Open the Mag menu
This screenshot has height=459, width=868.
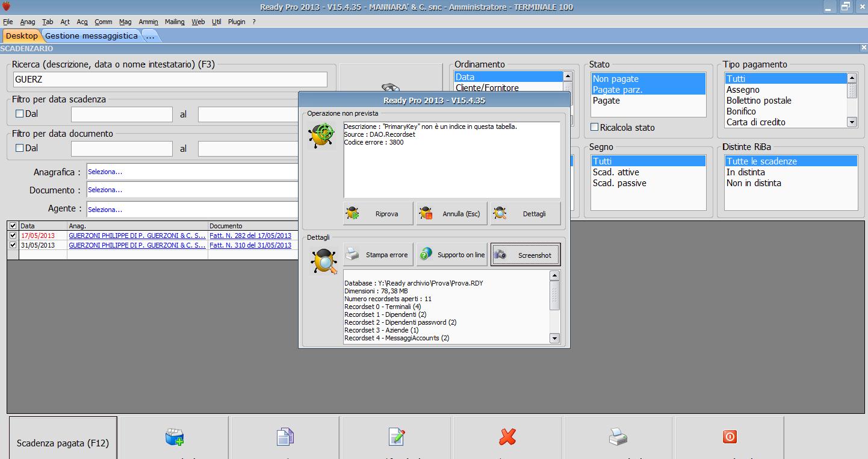click(125, 22)
